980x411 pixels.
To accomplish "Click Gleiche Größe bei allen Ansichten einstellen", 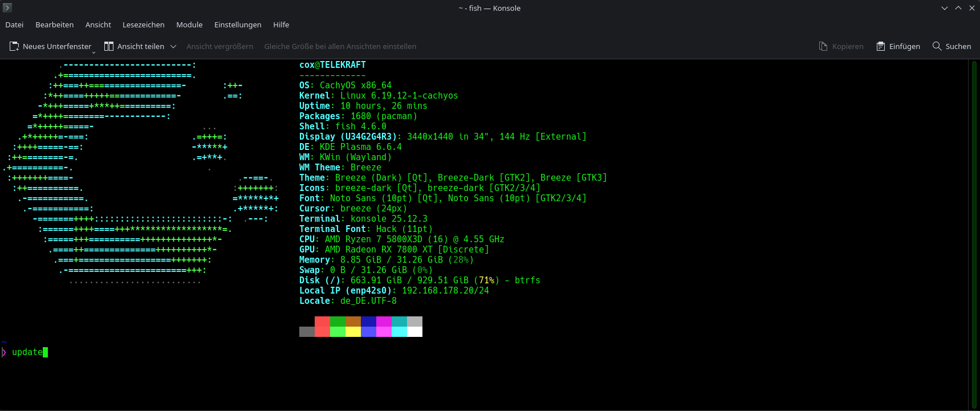I will [x=340, y=46].
